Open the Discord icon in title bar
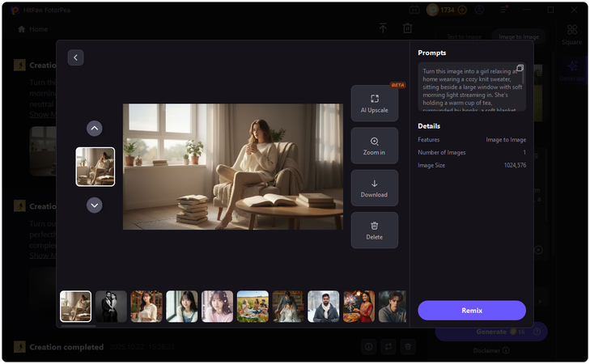The height and width of the screenshot is (364, 590). [414, 11]
